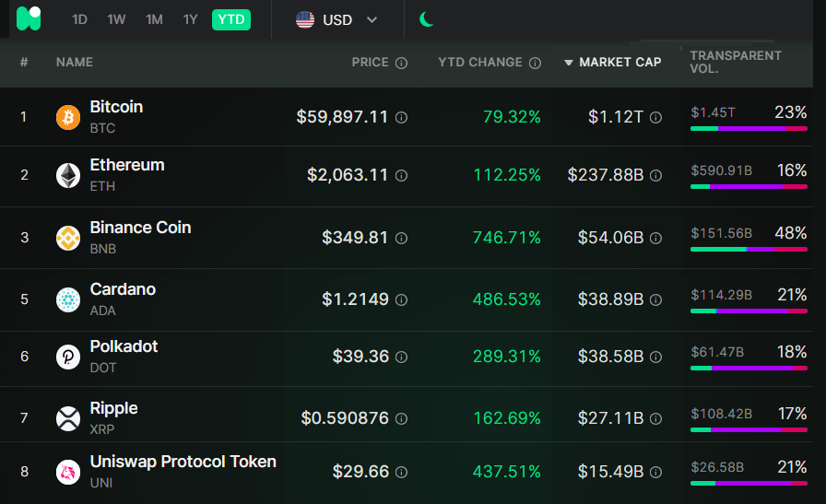Viewport: 826px width, 504px height.
Task: Choose the 1Y timeframe option
Action: 190,19
